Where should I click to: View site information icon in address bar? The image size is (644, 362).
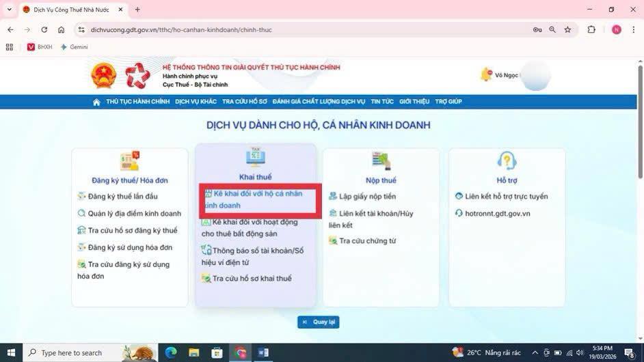[x=81, y=29]
